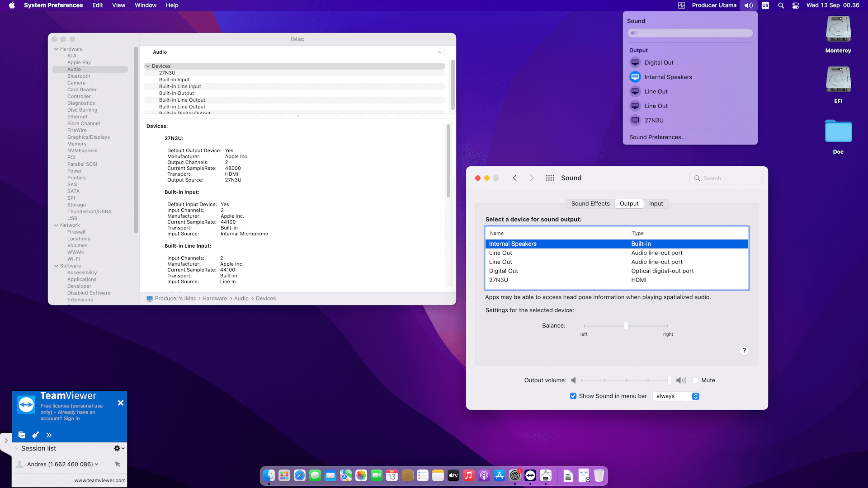Screen dimensions: 868x488
Task: Expand TeamViewer panel with double-chevron icon
Action: pos(49,435)
